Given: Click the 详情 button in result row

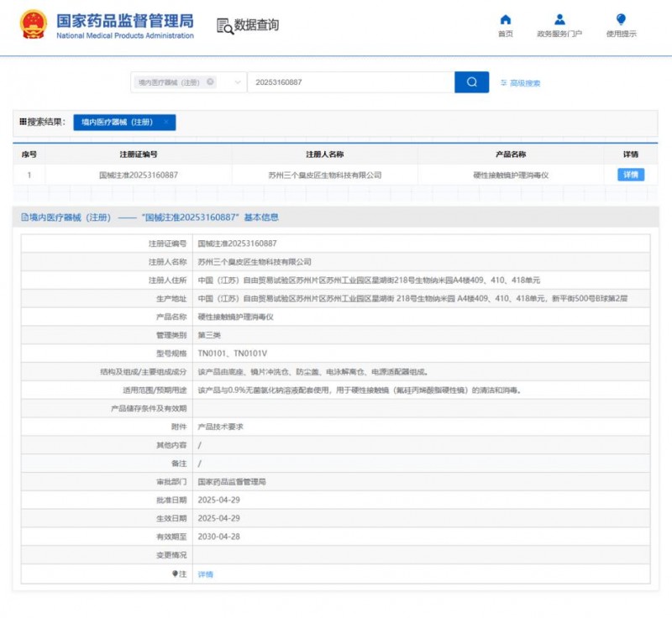Looking at the screenshot, I should 631,175.
